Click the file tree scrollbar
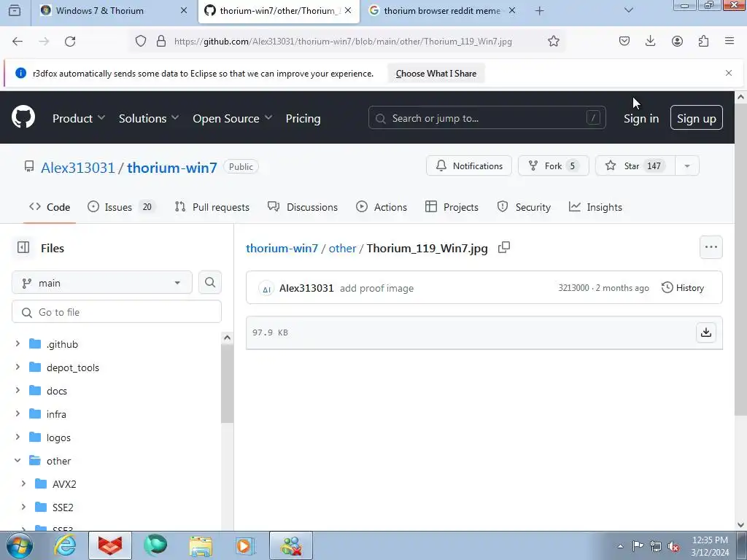747x560 pixels. click(228, 384)
